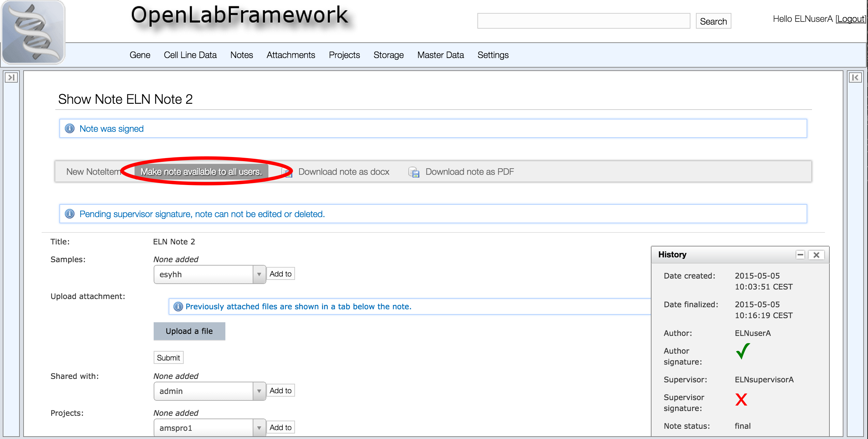Click the Upload a file button

pyautogui.click(x=189, y=331)
